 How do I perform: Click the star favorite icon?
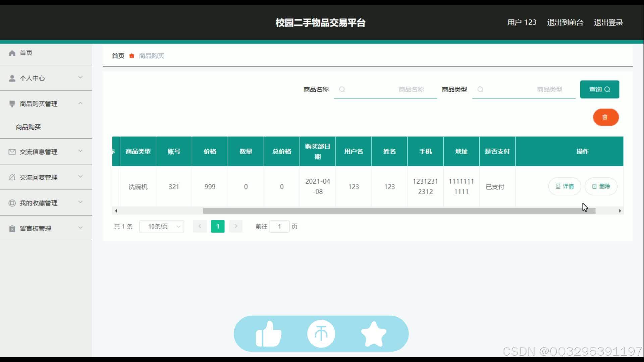pos(374,334)
